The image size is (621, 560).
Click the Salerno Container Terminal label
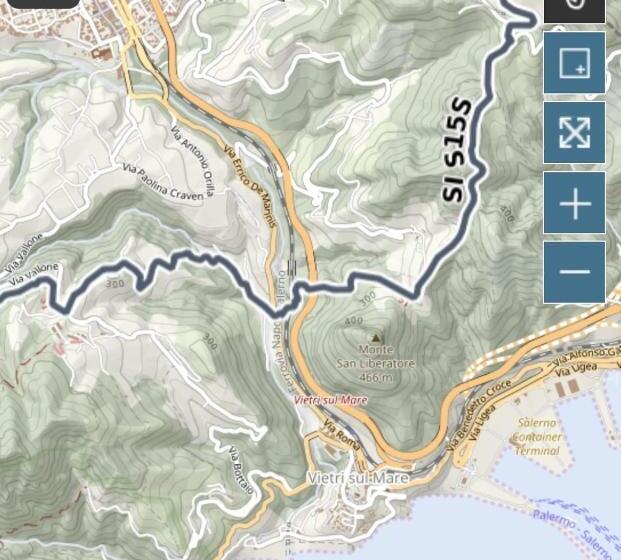537,437
